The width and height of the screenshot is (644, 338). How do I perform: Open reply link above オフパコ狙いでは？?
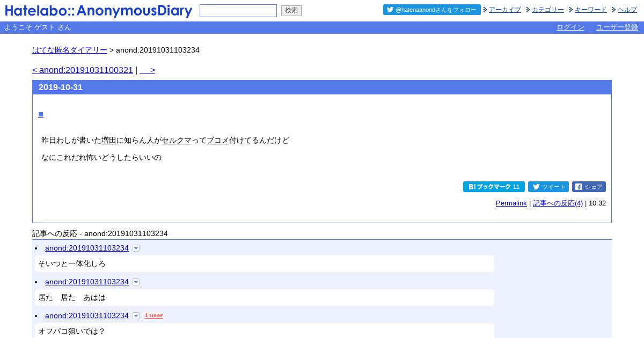click(87, 315)
